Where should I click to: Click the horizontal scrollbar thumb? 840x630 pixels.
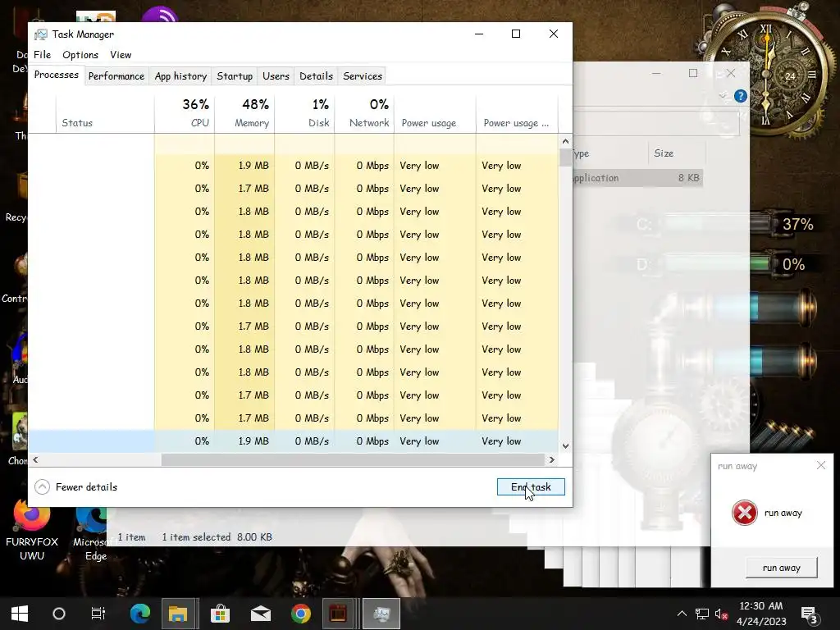pos(353,459)
